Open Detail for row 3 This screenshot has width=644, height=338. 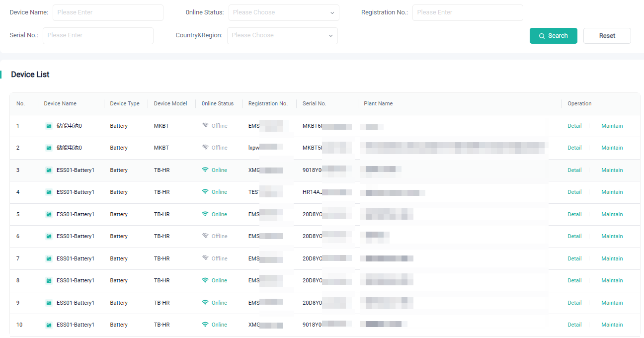[574, 170]
